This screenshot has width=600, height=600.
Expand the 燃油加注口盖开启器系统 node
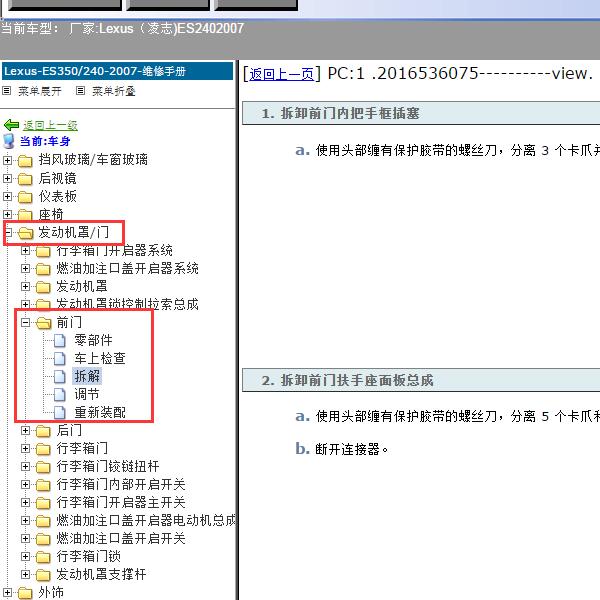click(25, 268)
